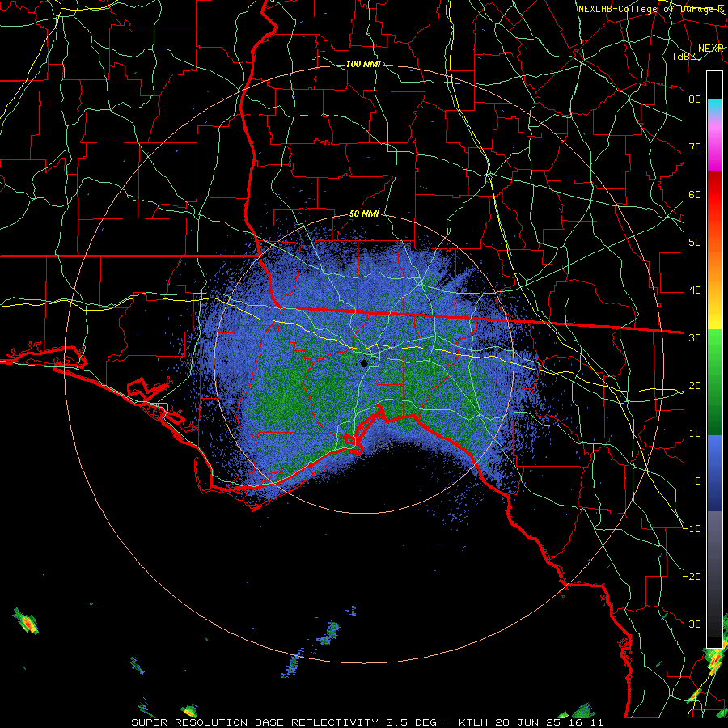
Task: Click the -20 value on the dBZ scale
Action: tap(692, 577)
